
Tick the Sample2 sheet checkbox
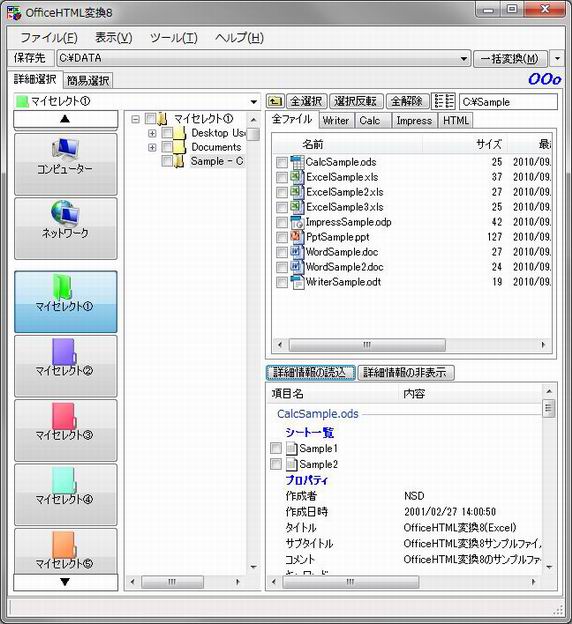coord(275,464)
